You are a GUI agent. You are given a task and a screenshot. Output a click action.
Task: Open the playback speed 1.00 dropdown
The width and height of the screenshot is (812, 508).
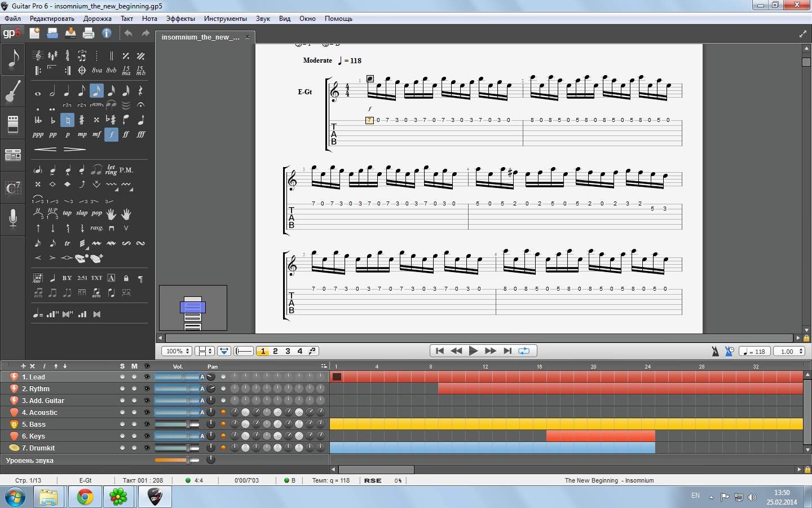[x=789, y=352]
